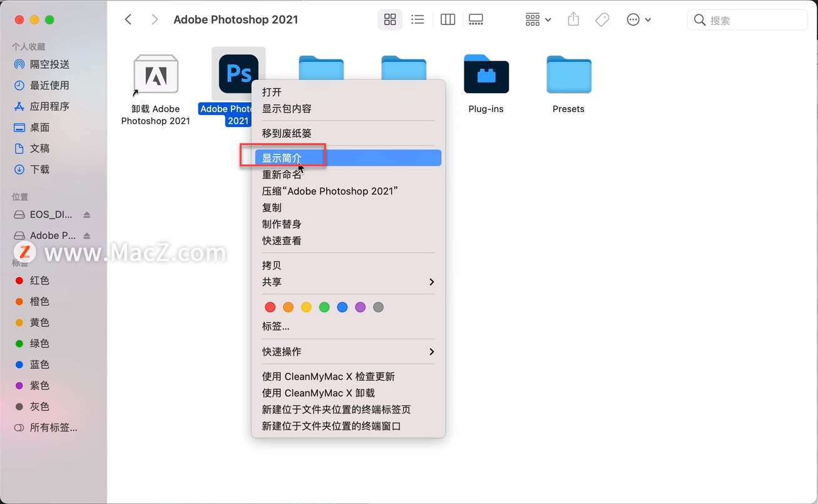
Task: Choose 快速查看 from the context menu
Action: tap(348, 241)
